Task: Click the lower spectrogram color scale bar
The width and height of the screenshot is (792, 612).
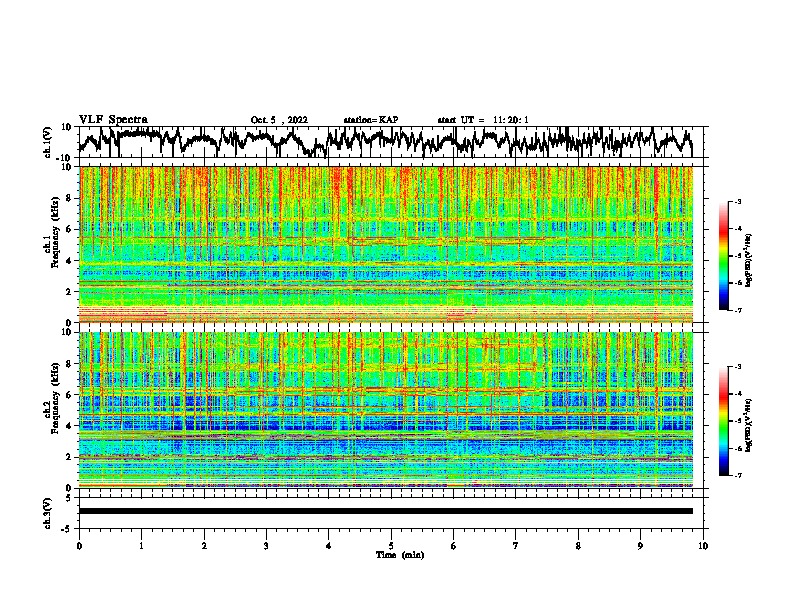Action: pyautogui.click(x=723, y=421)
